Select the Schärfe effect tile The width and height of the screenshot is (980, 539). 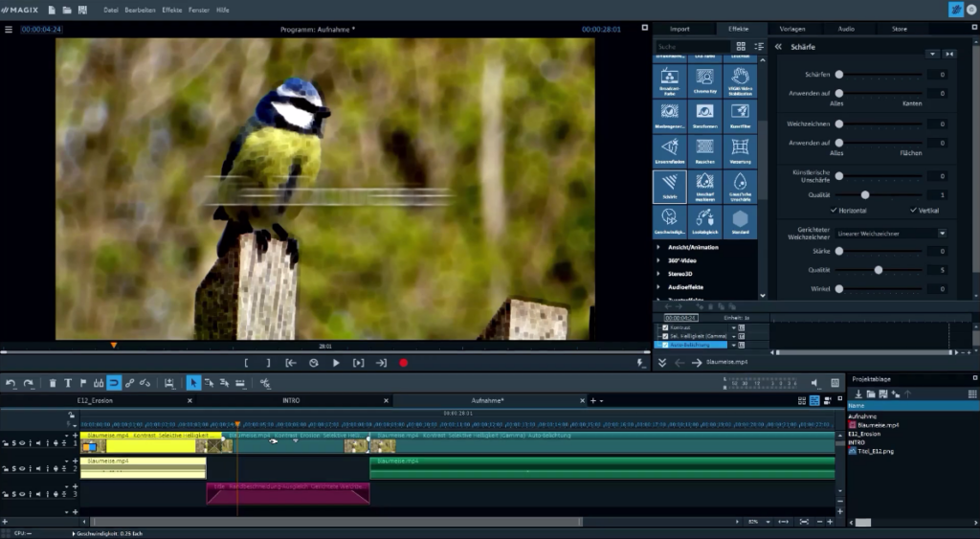669,187
